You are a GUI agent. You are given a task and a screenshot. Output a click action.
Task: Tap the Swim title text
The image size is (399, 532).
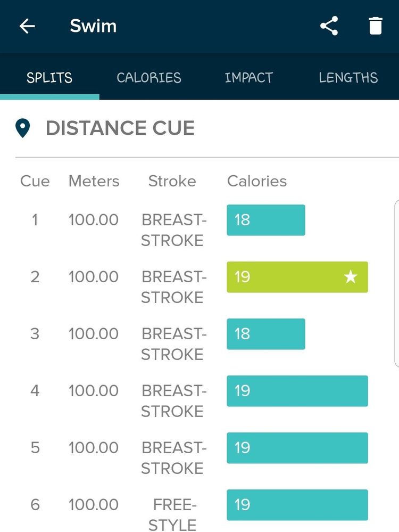[x=93, y=26]
